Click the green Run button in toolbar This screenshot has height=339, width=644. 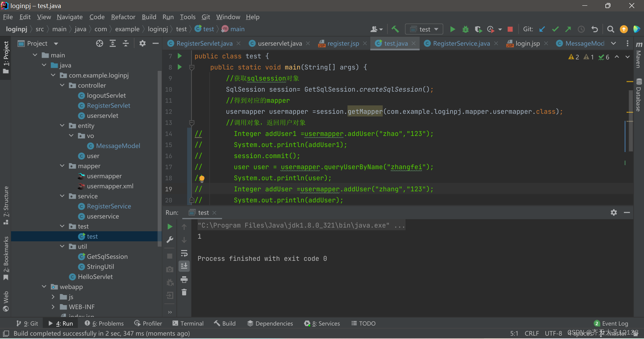click(x=452, y=30)
